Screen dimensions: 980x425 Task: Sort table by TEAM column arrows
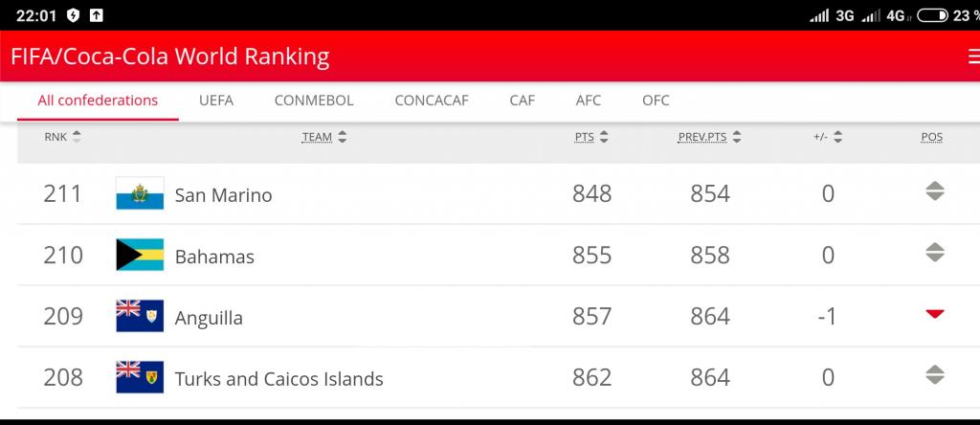point(342,137)
